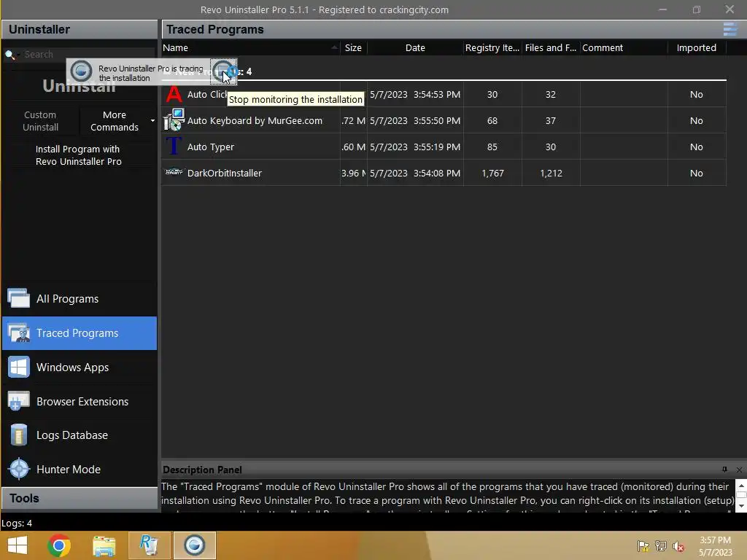Click the Auto Typer blue T icon

pos(174,146)
